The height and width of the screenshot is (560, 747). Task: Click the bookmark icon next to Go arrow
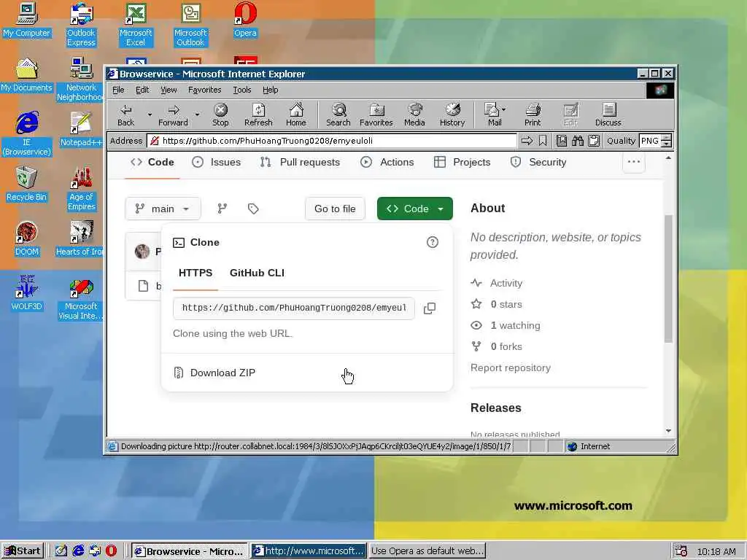click(543, 141)
